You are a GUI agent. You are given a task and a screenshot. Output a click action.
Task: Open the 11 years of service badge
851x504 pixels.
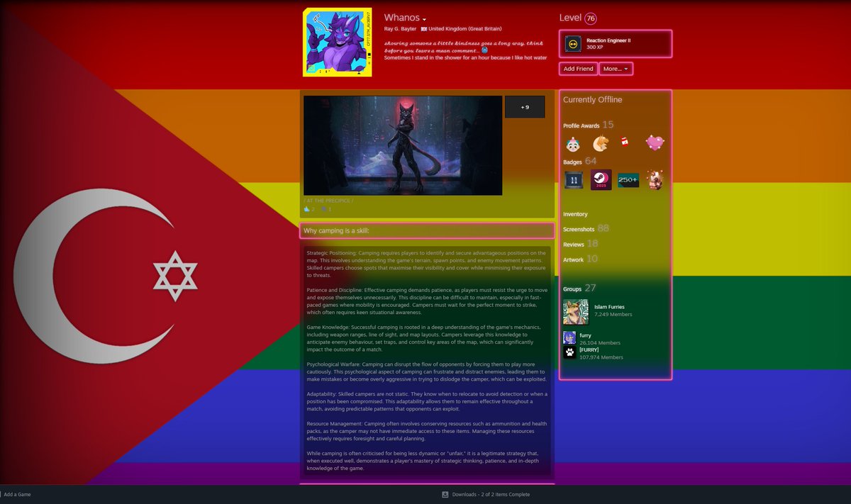(573, 180)
